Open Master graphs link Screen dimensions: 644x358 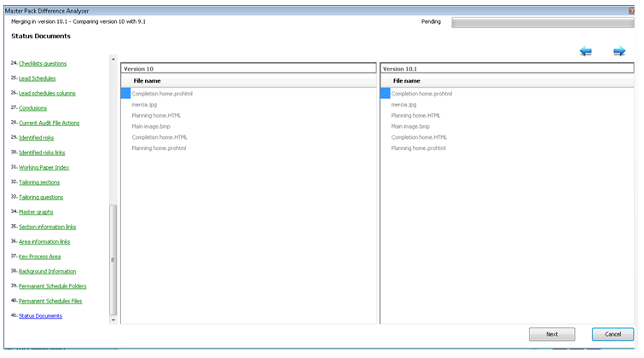tap(36, 212)
